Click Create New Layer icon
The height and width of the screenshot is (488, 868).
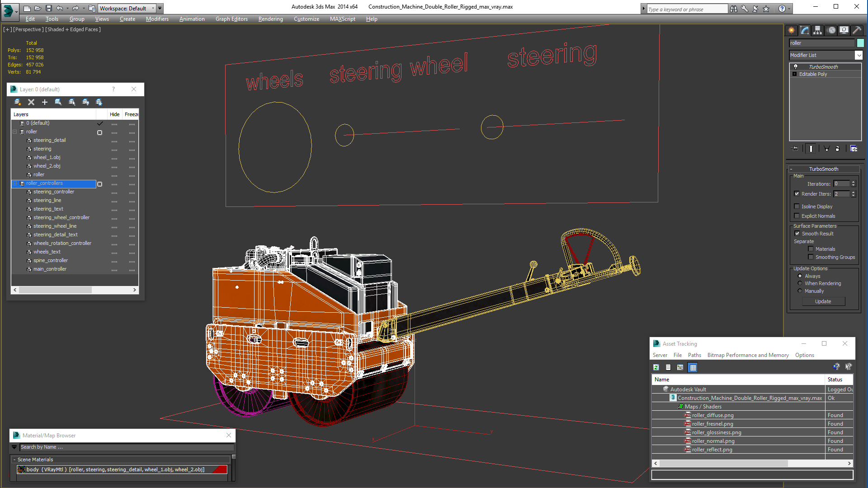18,102
